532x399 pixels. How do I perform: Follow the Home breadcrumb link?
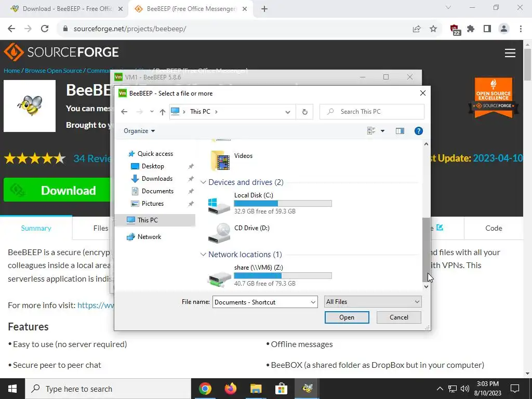click(12, 71)
